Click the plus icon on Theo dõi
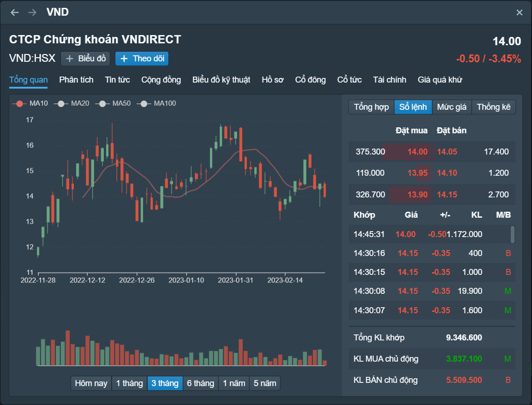The height and width of the screenshot is (405, 532). coord(124,59)
